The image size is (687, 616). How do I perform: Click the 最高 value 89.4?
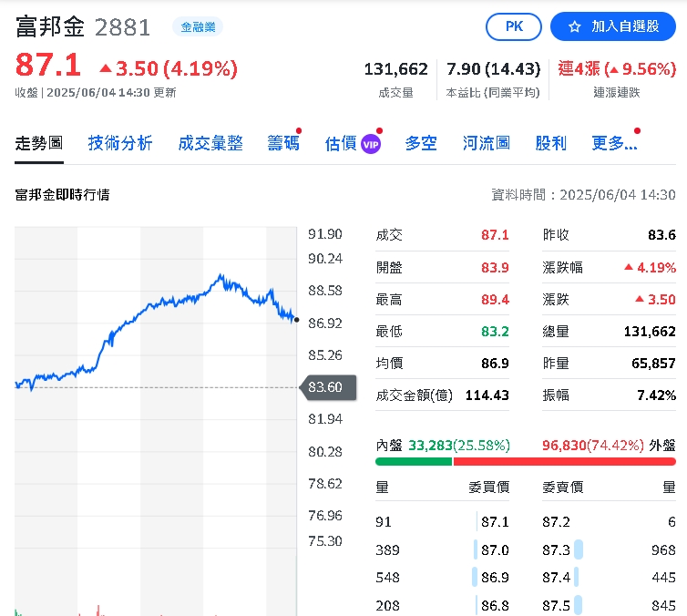[495, 300]
